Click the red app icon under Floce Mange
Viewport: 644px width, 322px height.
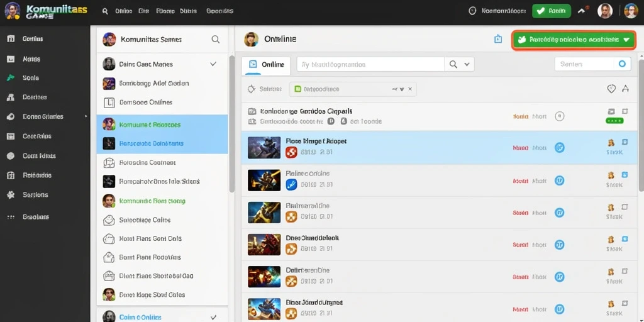click(x=291, y=152)
